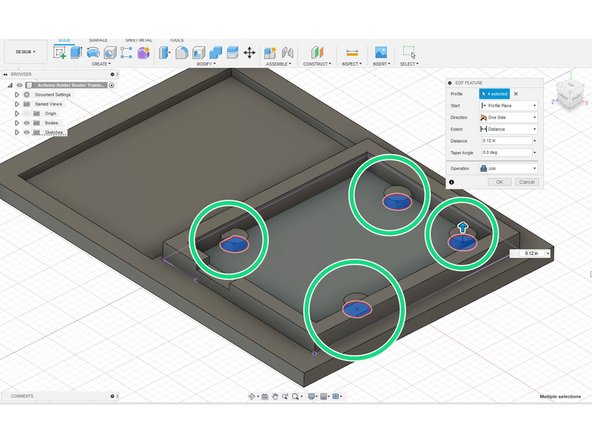The height and width of the screenshot is (444, 592).
Task: Collapse the root component node
Action: [10, 85]
